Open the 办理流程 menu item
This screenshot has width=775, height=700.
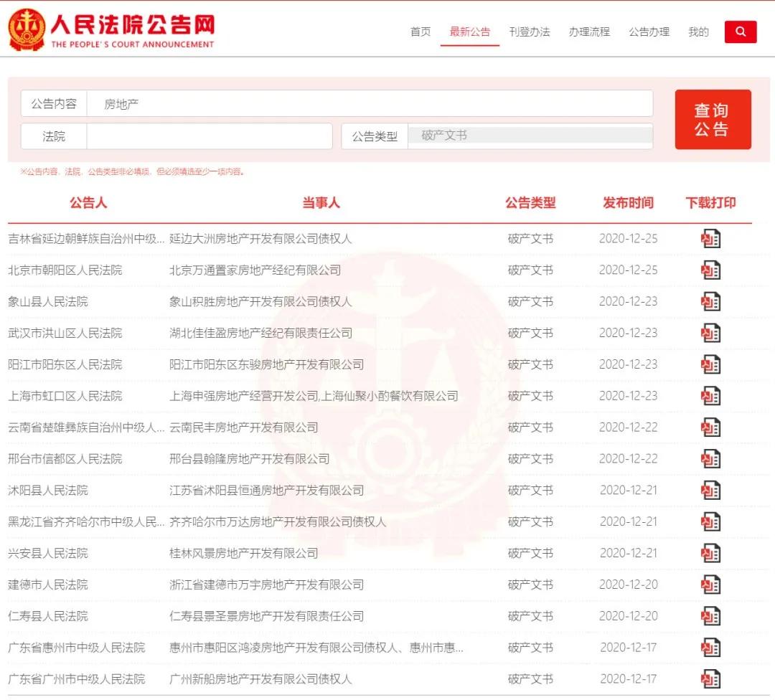coord(589,32)
